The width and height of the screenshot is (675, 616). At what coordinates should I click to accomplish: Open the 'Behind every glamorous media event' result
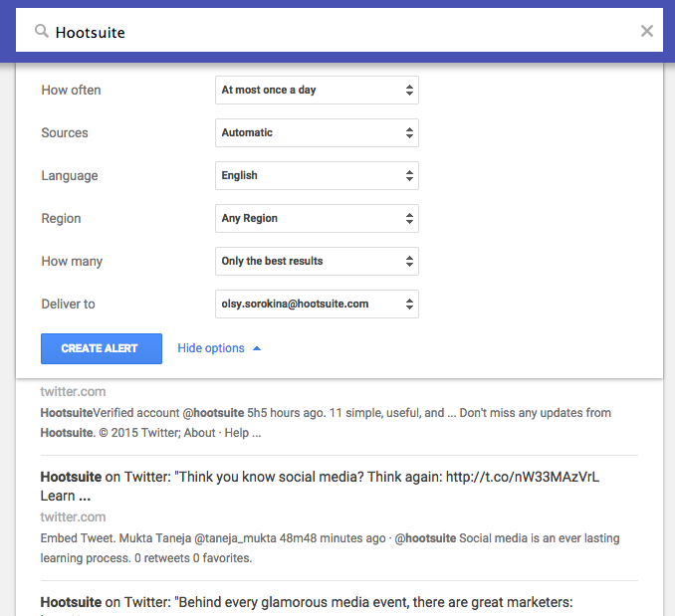(307, 602)
